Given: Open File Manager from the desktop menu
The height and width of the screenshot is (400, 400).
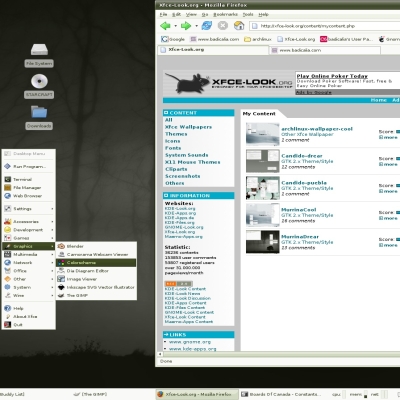Looking at the screenshot, I should pos(29,188).
